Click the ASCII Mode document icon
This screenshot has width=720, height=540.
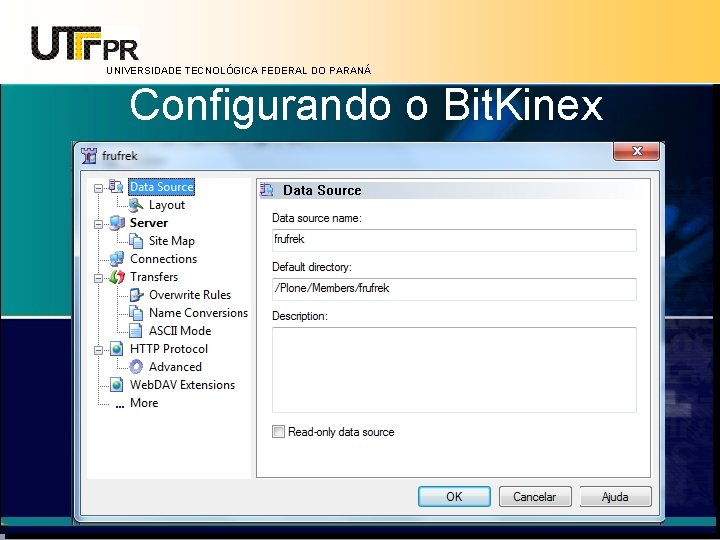click(135, 331)
